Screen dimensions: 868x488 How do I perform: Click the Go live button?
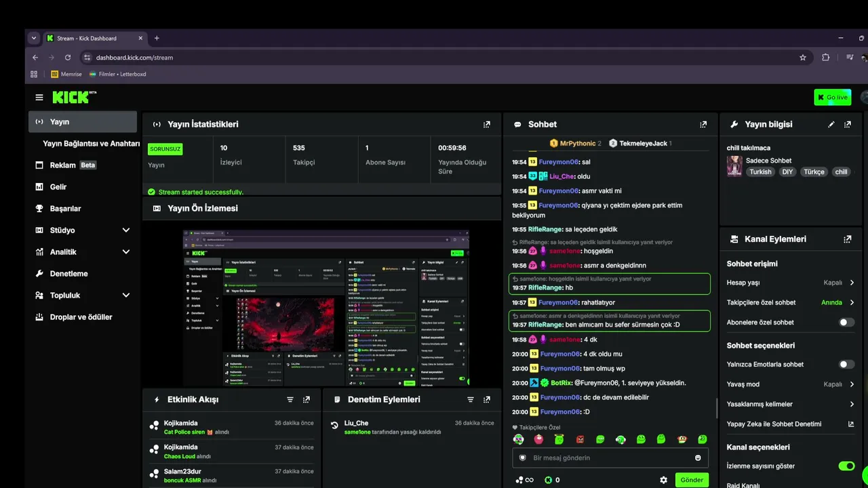(832, 98)
